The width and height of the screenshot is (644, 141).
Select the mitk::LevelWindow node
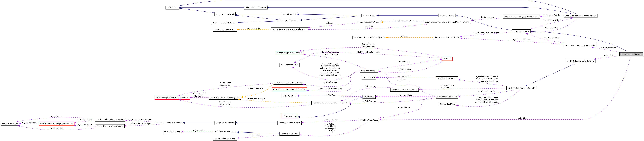[10, 124]
